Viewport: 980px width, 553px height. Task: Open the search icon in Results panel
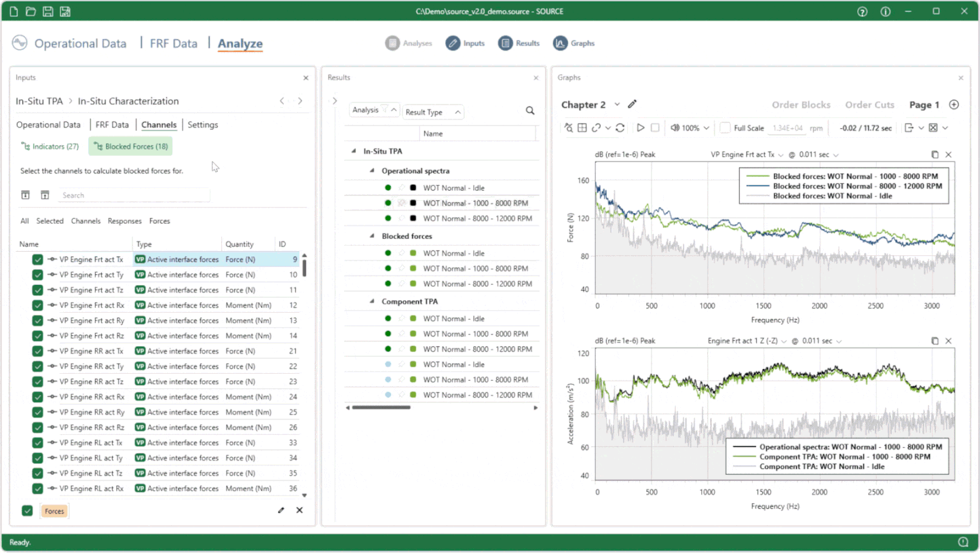[530, 111]
